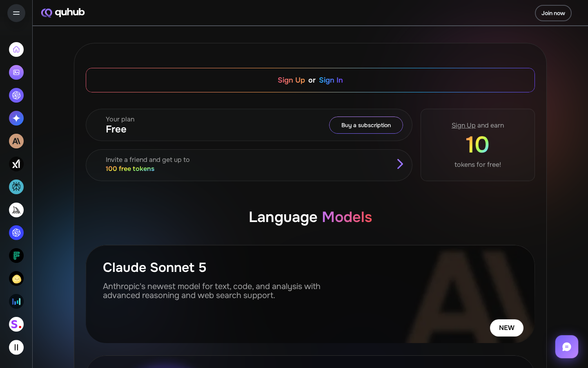
Task: Open the blue bar-chart sidebar icon
Action: [16, 301]
